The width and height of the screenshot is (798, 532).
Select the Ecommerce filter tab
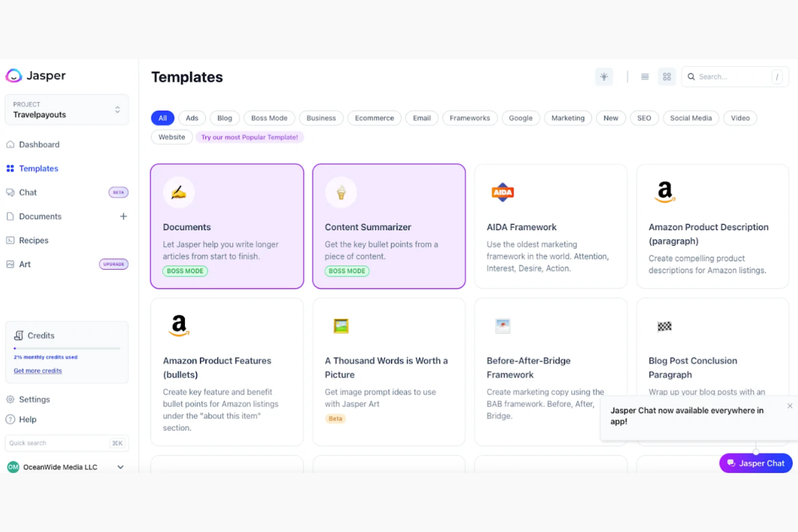(374, 118)
